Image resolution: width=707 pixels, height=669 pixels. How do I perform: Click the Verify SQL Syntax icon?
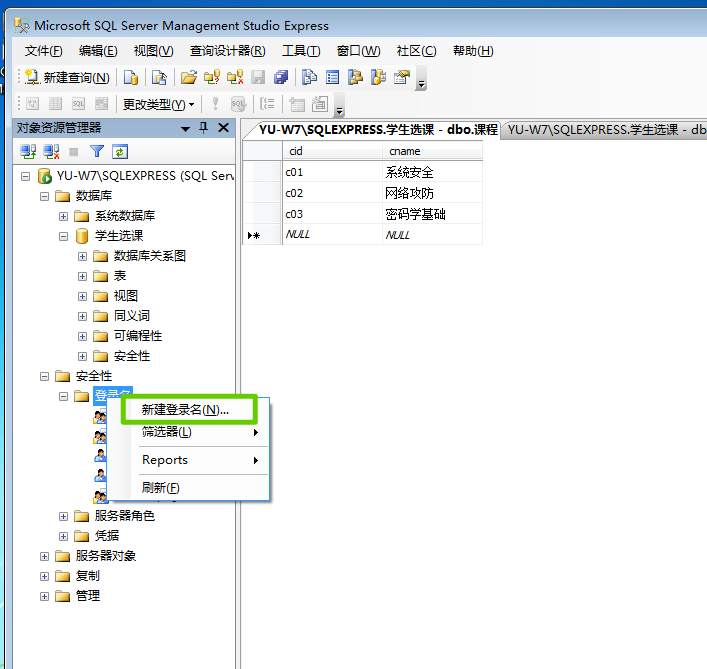pyautogui.click(x=238, y=104)
